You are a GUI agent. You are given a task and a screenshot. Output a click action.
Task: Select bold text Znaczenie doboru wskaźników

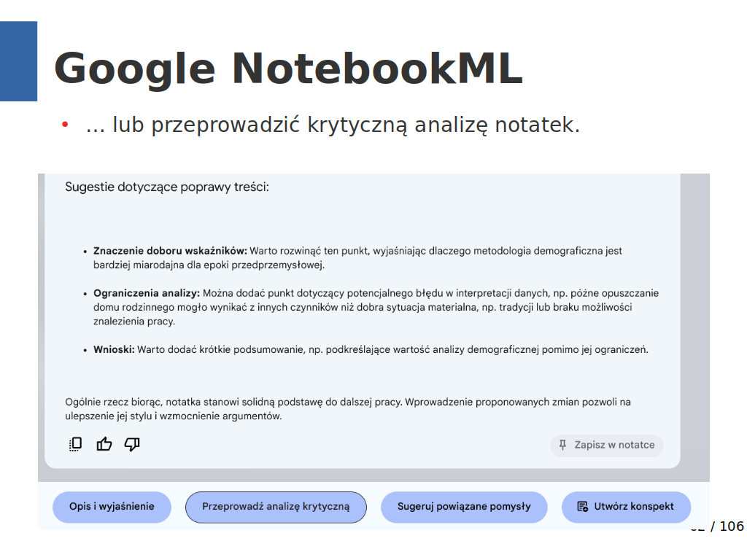(170, 251)
